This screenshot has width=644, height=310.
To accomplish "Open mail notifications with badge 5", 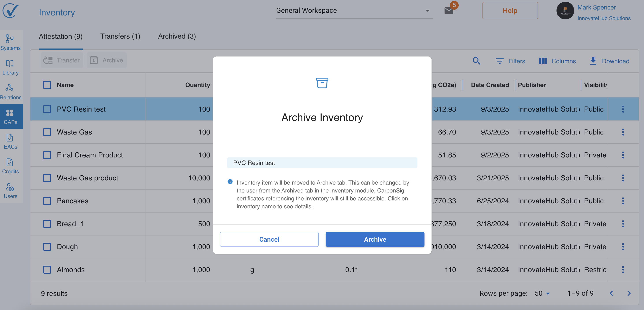I will coord(449,11).
